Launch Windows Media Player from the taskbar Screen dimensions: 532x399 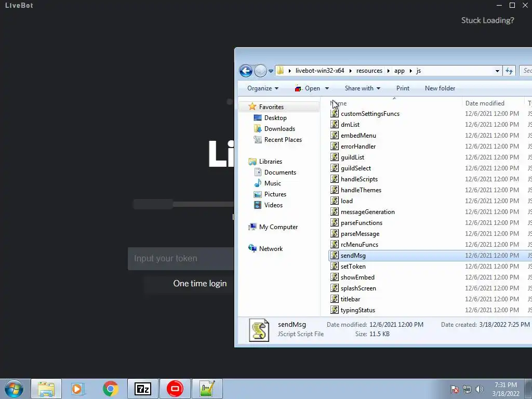78,389
